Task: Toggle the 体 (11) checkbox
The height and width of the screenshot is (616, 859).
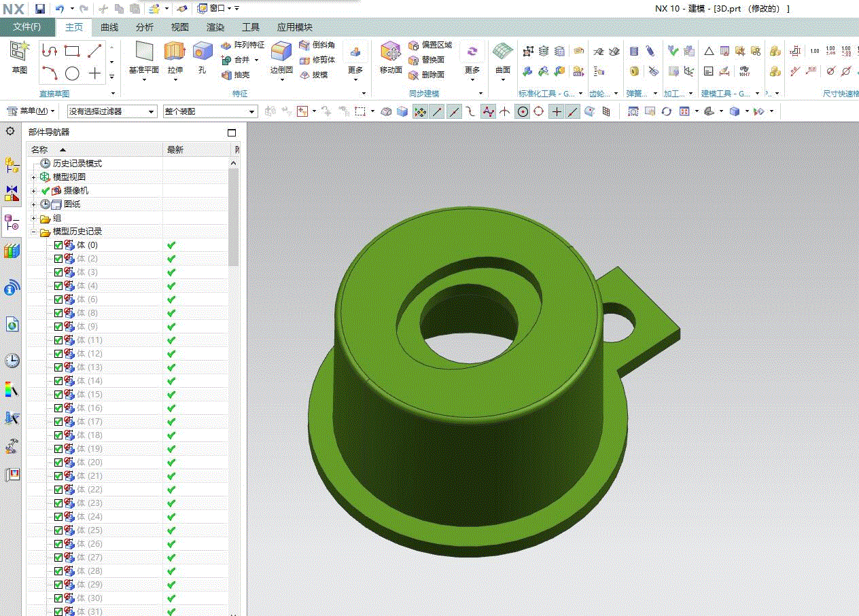Action: click(x=58, y=340)
